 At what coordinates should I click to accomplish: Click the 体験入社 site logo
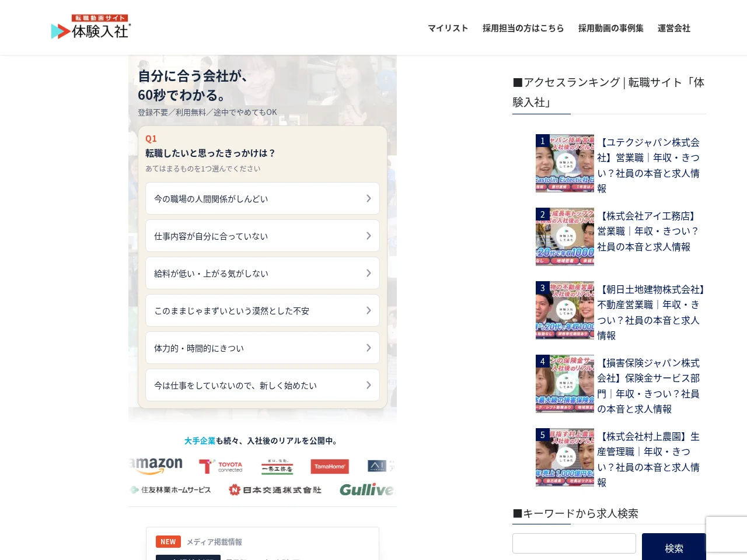pos(91,27)
